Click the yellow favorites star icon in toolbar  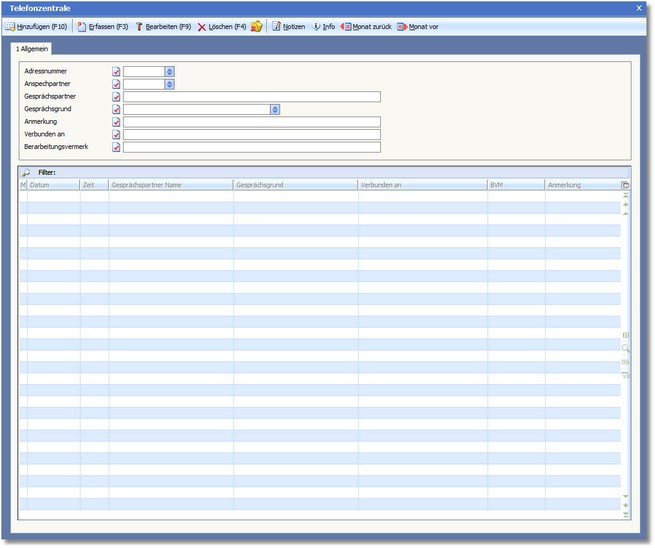coord(257,27)
